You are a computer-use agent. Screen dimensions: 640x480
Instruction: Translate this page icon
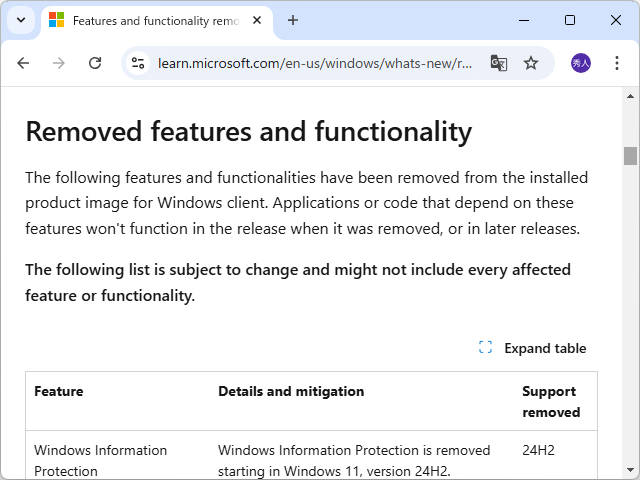coord(498,63)
